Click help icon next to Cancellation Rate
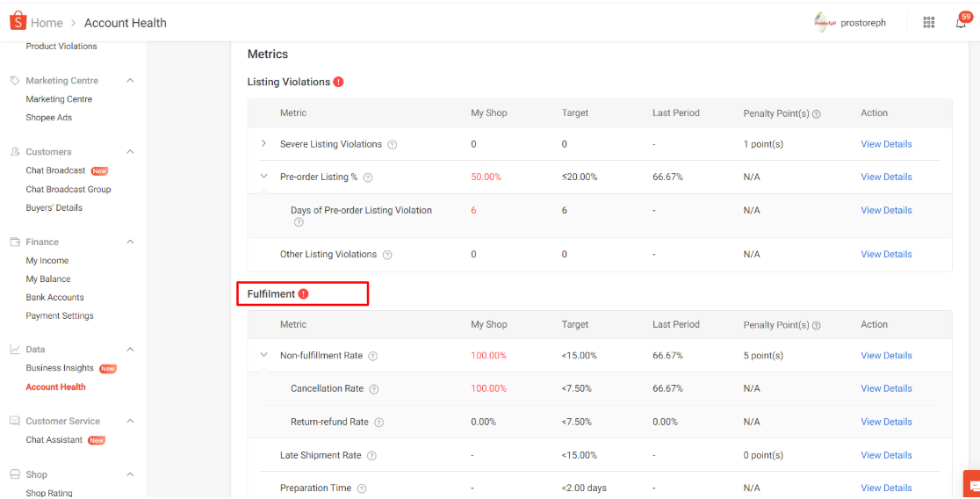This screenshot has width=980, height=499. pyautogui.click(x=374, y=389)
